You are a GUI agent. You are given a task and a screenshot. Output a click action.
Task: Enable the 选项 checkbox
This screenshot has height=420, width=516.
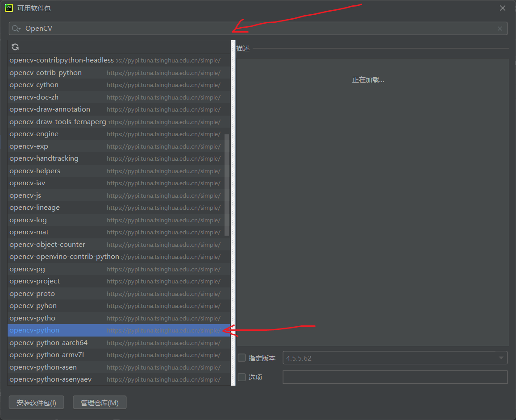(x=241, y=377)
